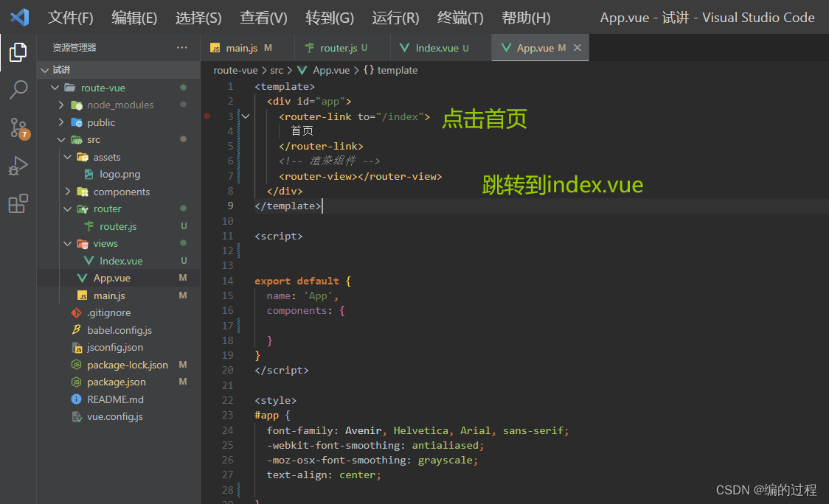Close the App.vue editor tab
Screen dimensions: 829x504
tap(577, 48)
